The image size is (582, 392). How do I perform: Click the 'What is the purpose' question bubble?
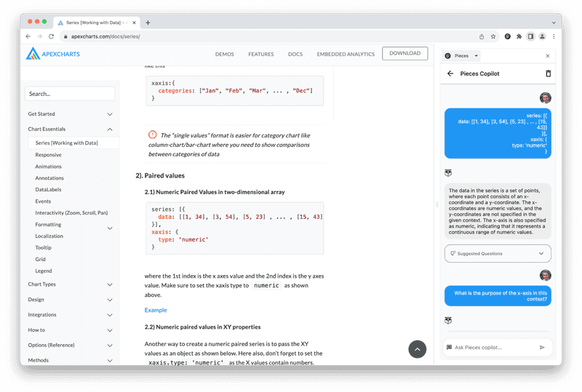pos(498,296)
